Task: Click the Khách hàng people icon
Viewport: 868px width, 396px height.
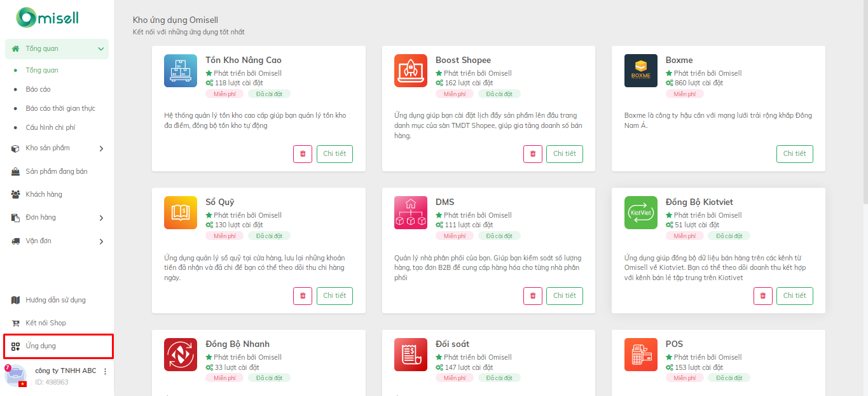Action: (15, 195)
